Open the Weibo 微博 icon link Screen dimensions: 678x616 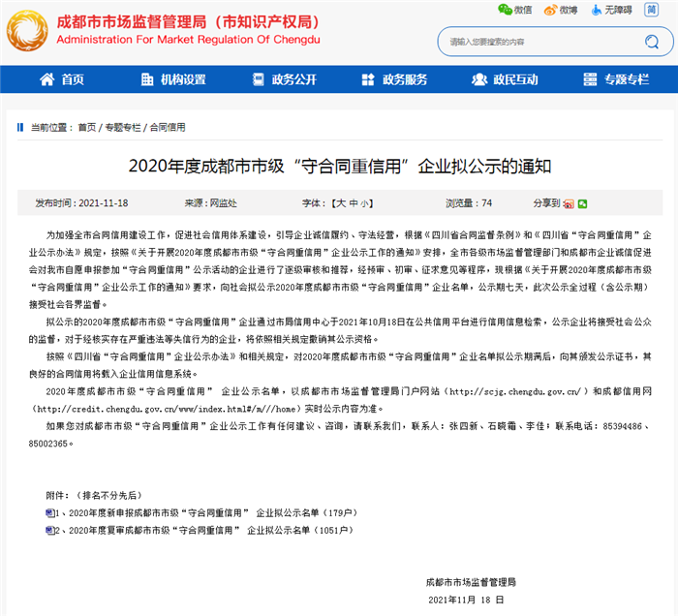[x=561, y=10]
